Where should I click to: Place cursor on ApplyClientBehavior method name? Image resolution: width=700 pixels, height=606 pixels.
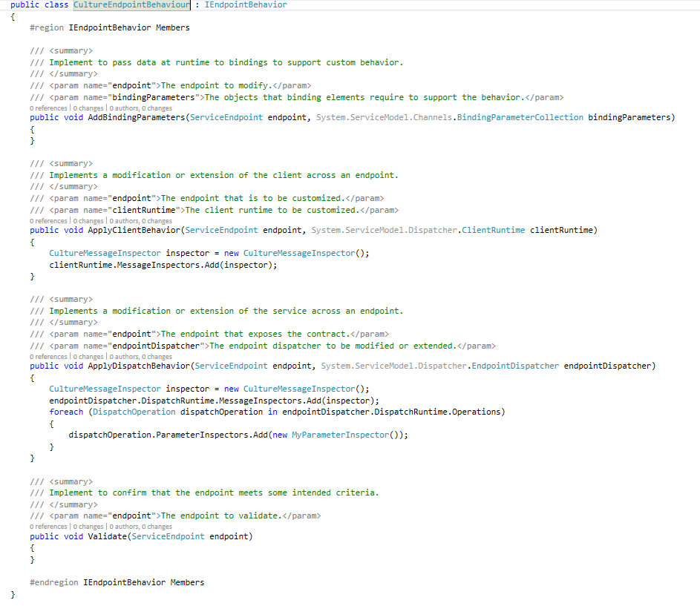pos(134,230)
